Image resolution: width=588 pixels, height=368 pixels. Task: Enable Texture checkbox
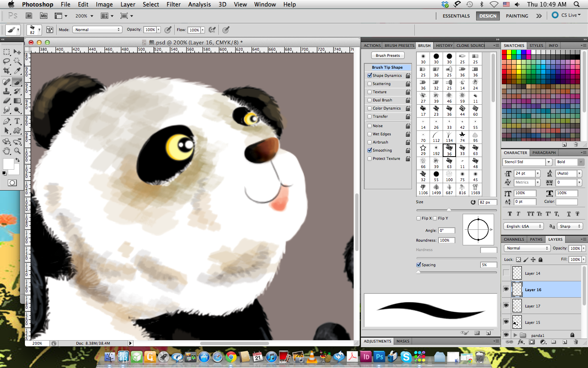(370, 92)
